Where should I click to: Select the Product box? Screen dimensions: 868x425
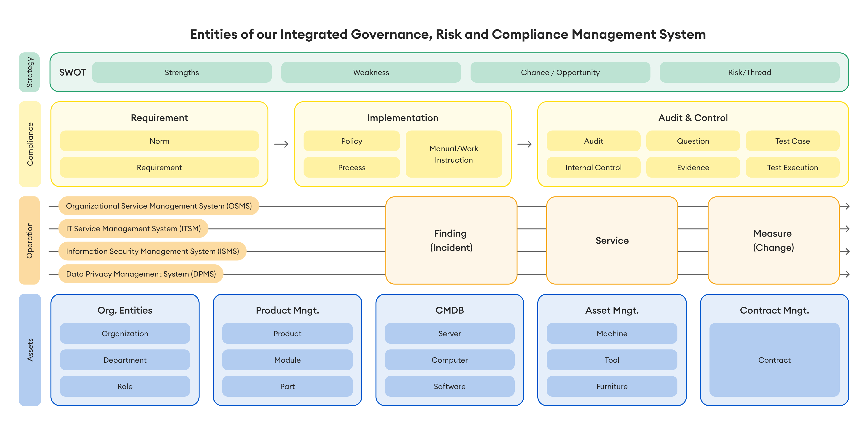288,333
